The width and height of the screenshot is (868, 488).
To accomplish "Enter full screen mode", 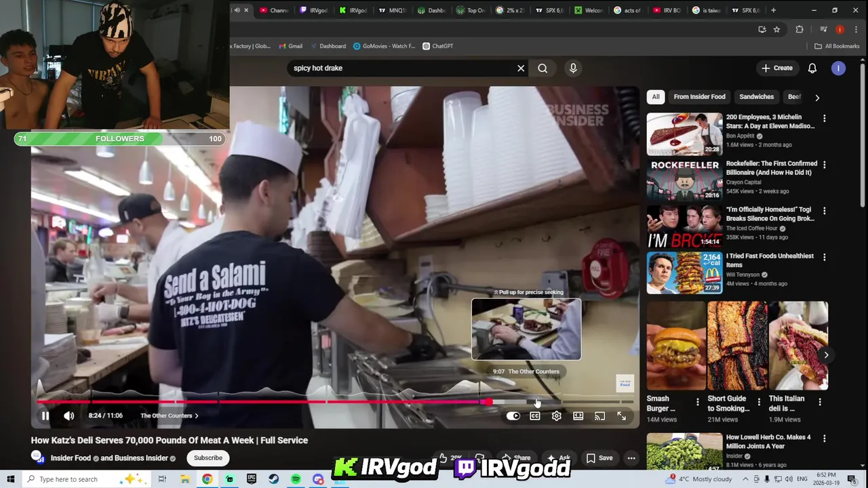I will (622, 416).
